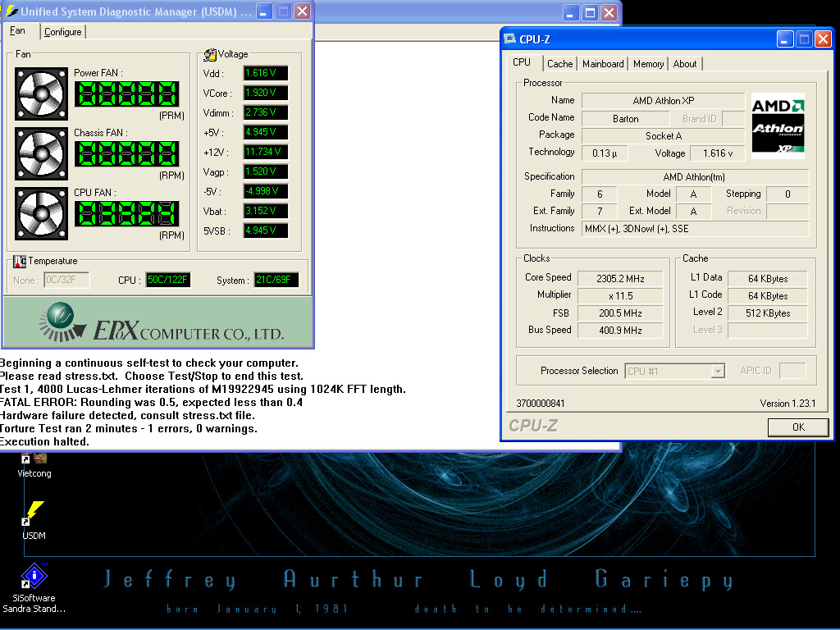
Task: Maximize the background Prime95 window
Action: 591,13
